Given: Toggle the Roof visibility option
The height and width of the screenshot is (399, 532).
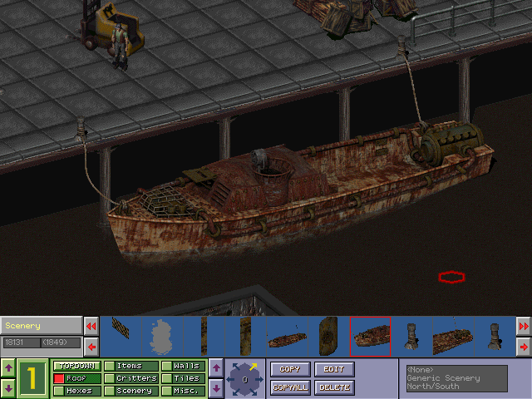Looking at the screenshot, I should 77,378.
